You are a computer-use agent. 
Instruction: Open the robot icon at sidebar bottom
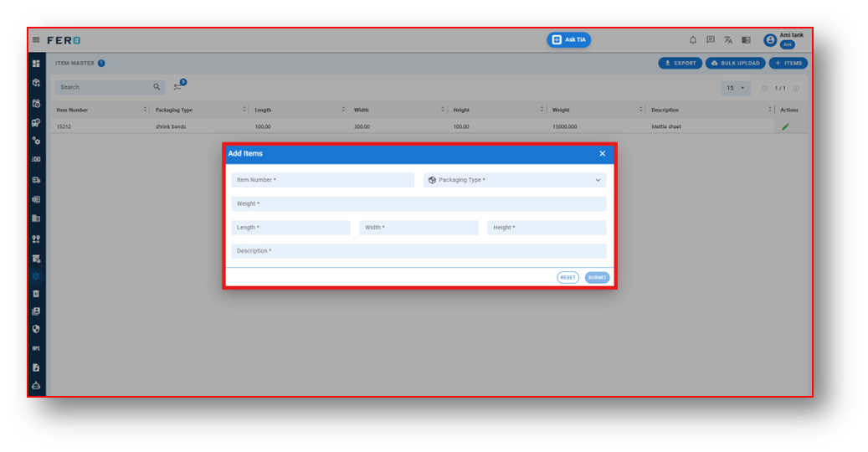tap(36, 386)
